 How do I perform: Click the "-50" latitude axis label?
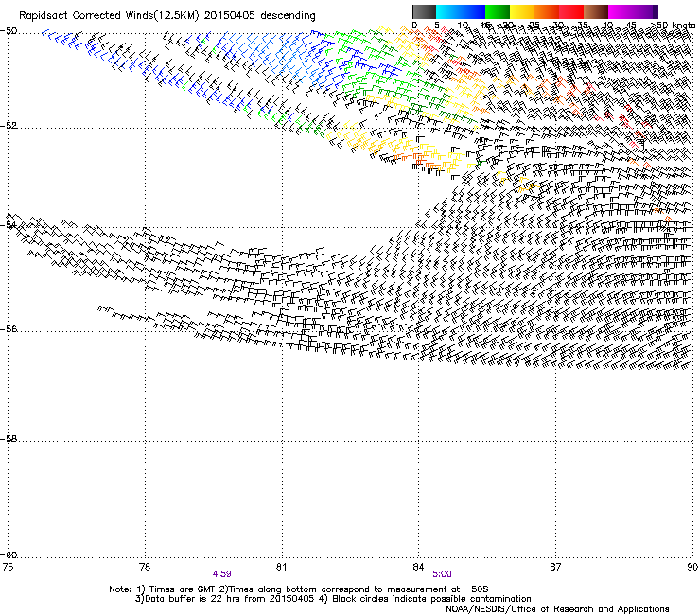point(9,31)
